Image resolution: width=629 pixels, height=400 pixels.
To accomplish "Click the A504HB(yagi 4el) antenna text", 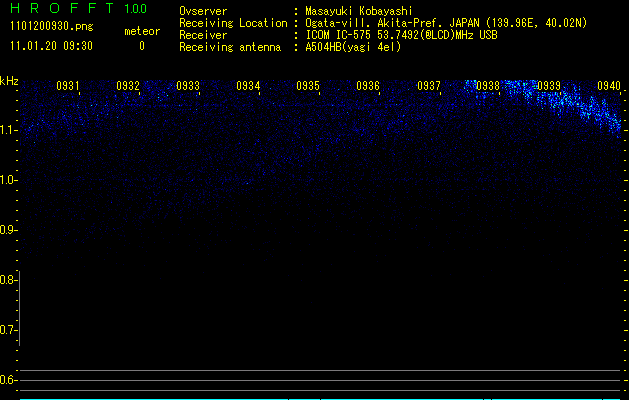I will (353, 47).
